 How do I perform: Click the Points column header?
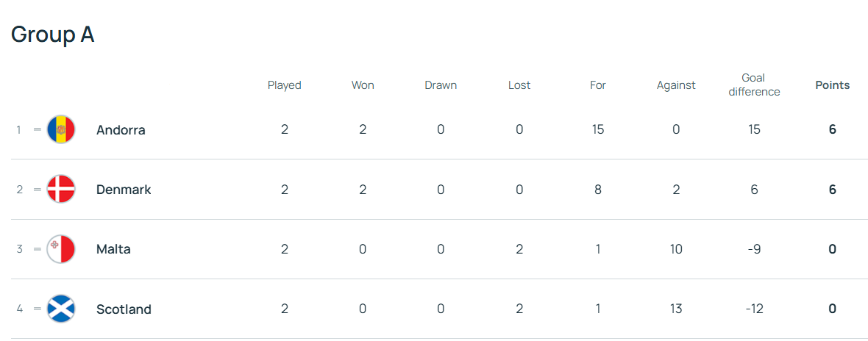pos(832,85)
